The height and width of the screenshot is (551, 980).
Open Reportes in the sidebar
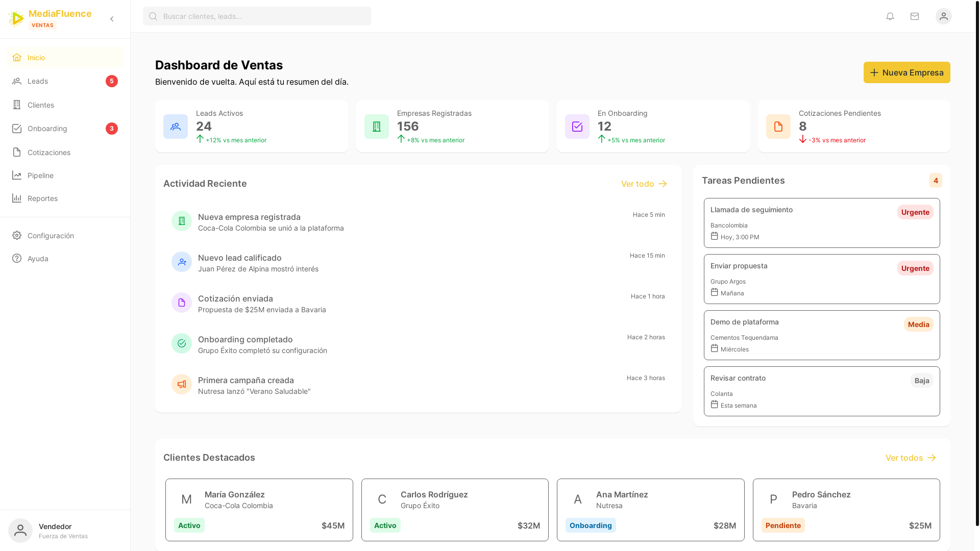65,198
